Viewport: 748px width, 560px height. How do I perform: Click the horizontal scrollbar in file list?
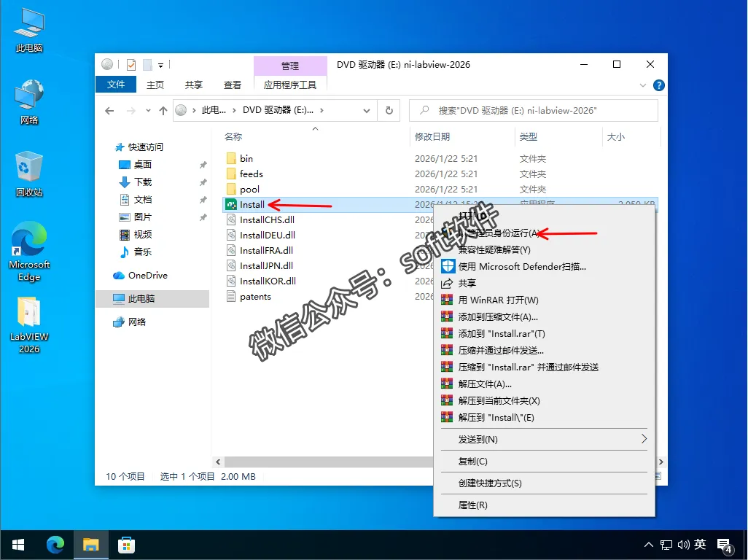[329, 462]
